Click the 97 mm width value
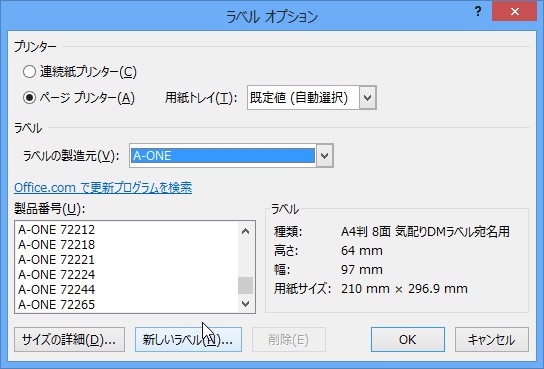 point(362,270)
